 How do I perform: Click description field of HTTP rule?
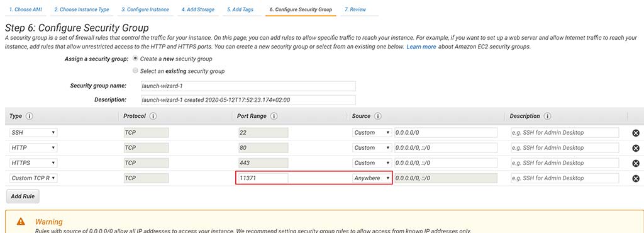point(565,148)
